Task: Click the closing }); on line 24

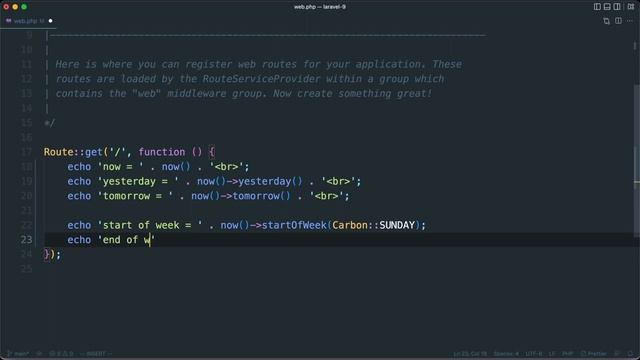Action: (52, 254)
